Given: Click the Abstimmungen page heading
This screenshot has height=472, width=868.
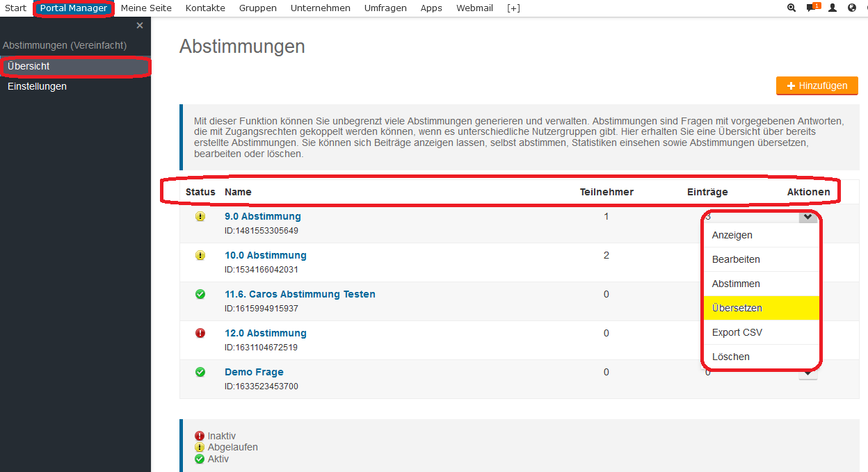Looking at the screenshot, I should 242,47.
